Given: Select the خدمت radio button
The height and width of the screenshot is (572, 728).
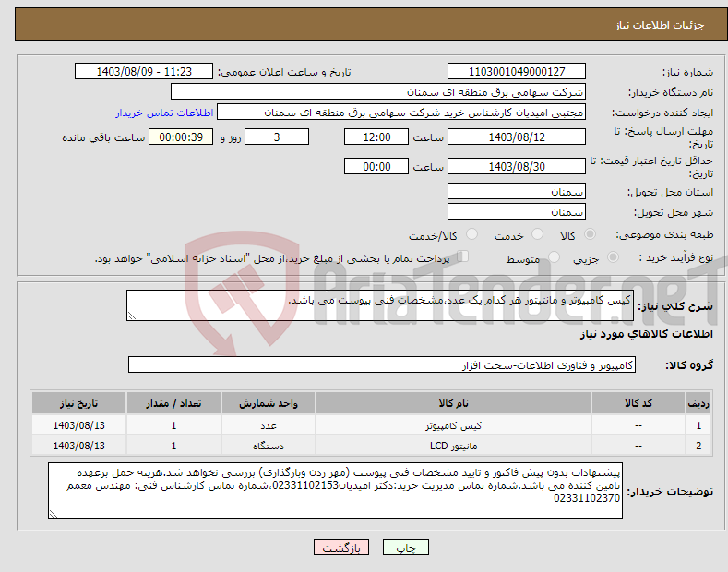Looking at the screenshot, I should point(537,234).
